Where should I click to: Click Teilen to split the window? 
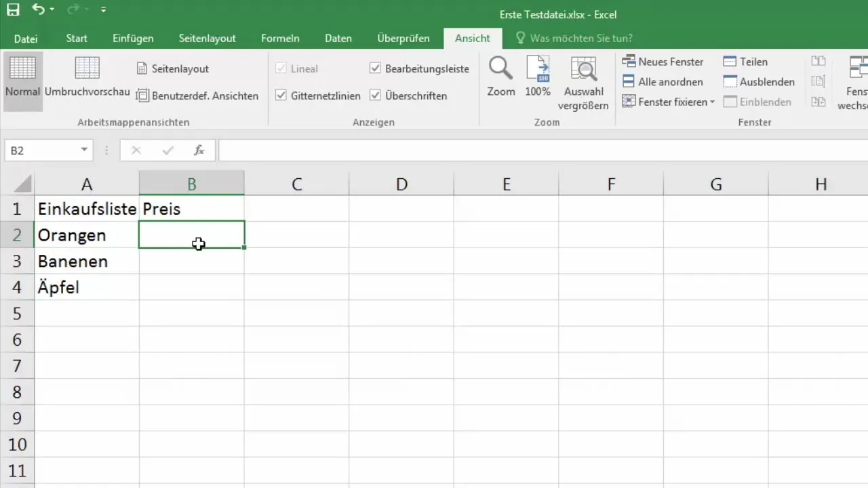745,62
